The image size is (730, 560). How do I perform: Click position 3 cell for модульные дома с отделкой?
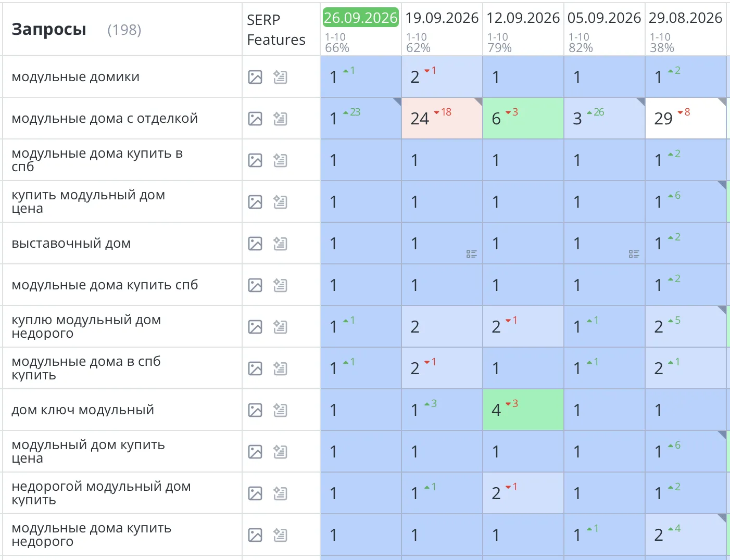tap(605, 119)
